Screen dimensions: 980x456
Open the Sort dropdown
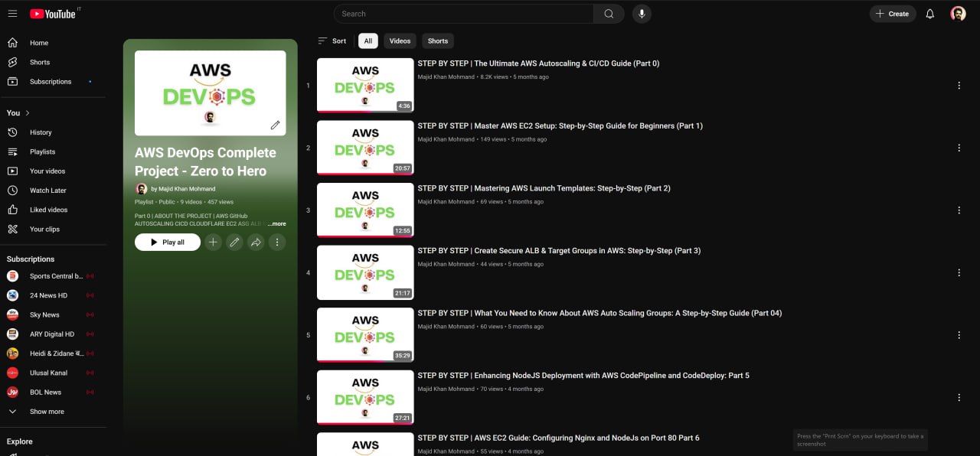point(332,41)
